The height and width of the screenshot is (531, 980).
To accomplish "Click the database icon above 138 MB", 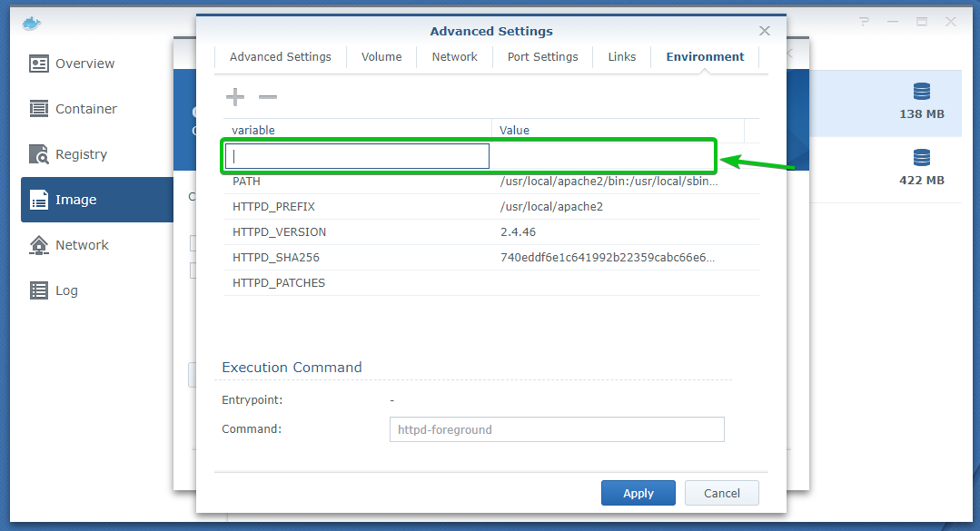I will (x=922, y=91).
